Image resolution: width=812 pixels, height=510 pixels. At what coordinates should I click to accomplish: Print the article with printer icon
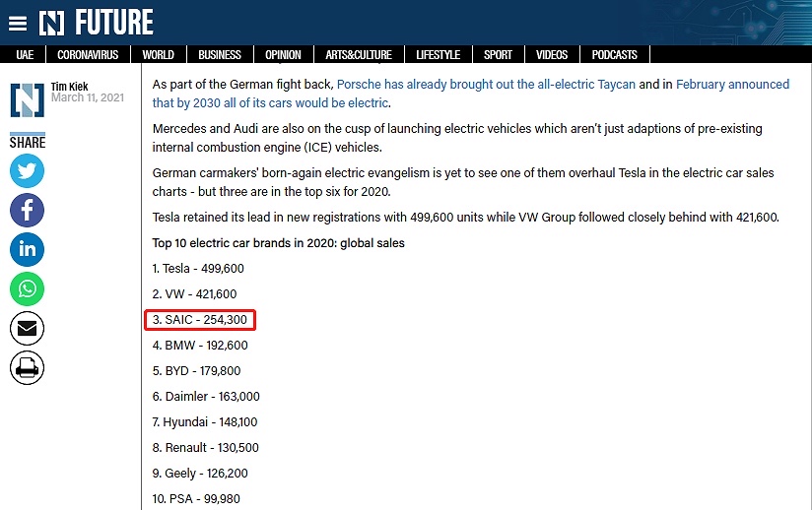coord(27,368)
